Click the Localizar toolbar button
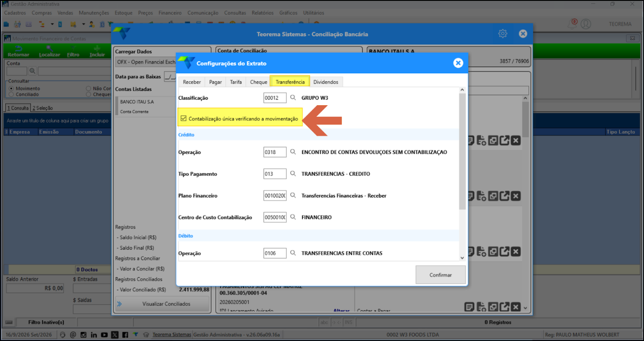The width and height of the screenshot is (644, 341). 49,52
